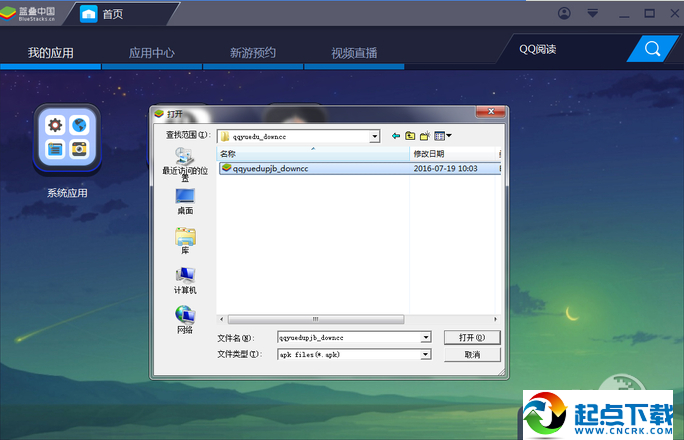Select the 网络 network shortcut
The width and height of the screenshot is (684, 440).
185,320
